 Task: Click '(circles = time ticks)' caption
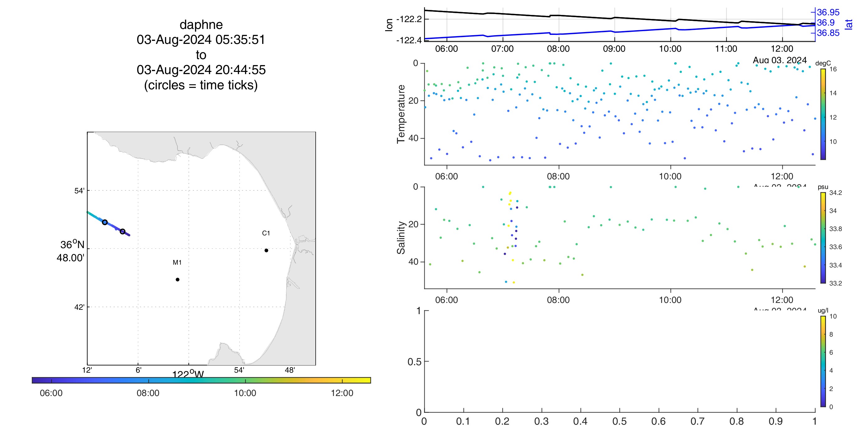pyautogui.click(x=201, y=85)
